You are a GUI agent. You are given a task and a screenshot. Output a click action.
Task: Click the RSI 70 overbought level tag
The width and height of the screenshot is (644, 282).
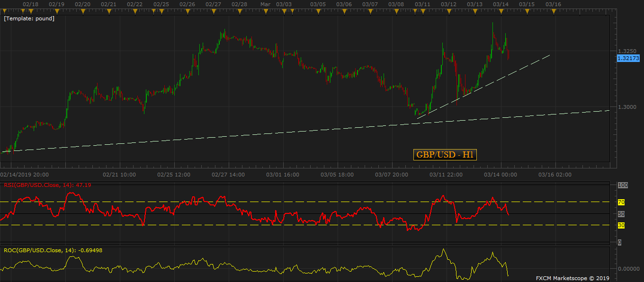pyautogui.click(x=621, y=202)
